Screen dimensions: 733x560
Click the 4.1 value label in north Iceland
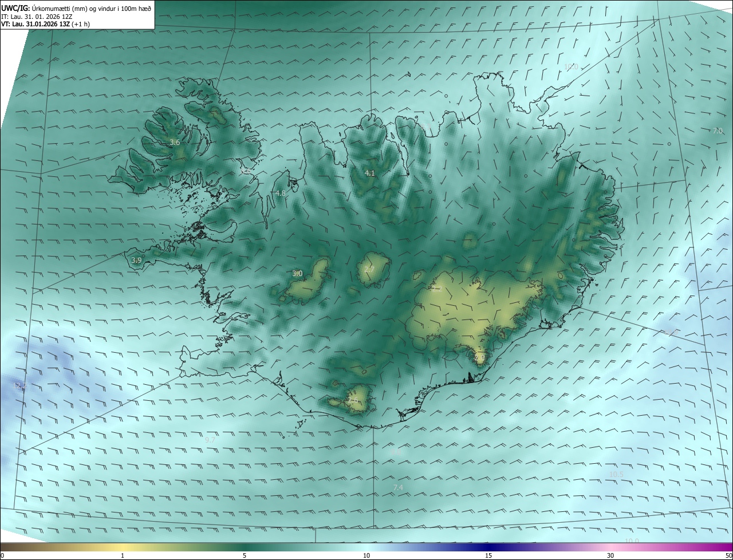tap(370, 173)
